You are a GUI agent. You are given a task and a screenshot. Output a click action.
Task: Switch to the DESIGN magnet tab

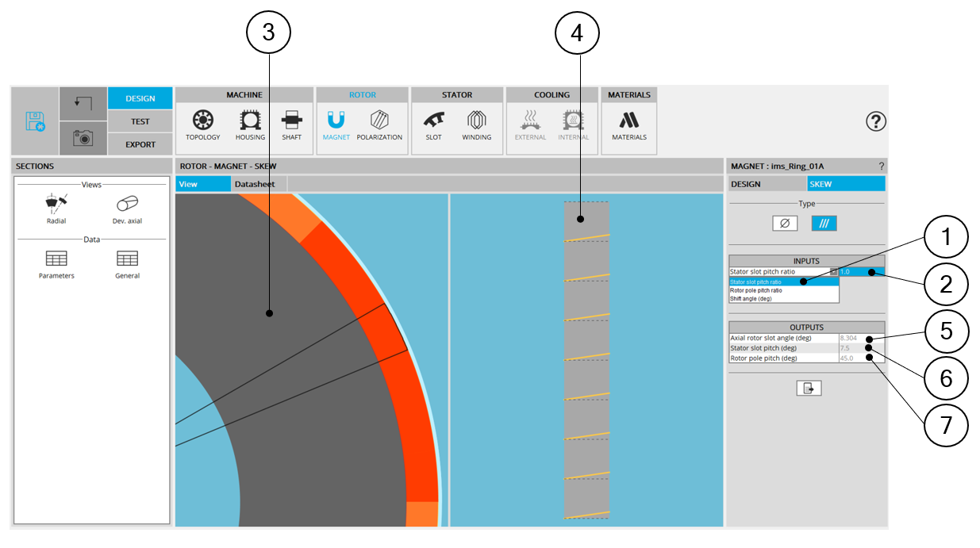(x=767, y=184)
